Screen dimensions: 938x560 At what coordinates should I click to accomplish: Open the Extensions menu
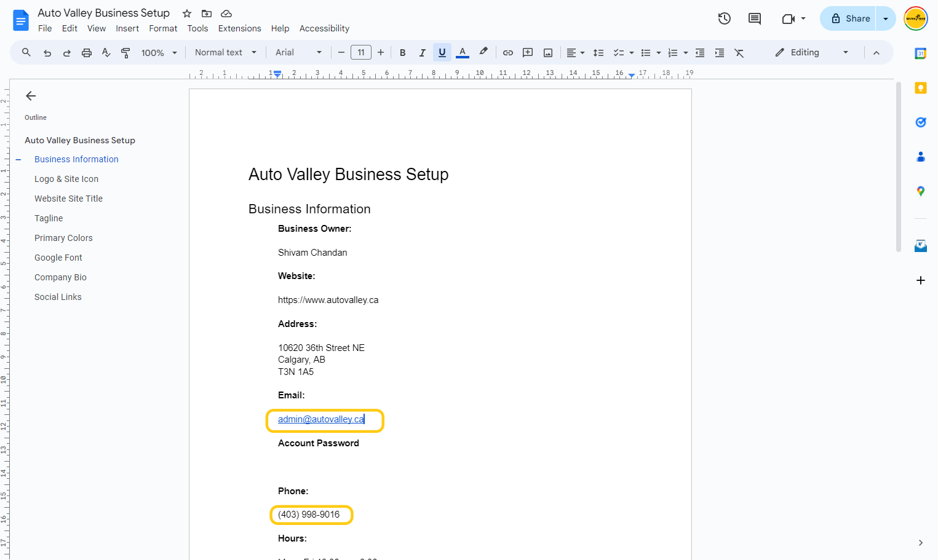(240, 28)
